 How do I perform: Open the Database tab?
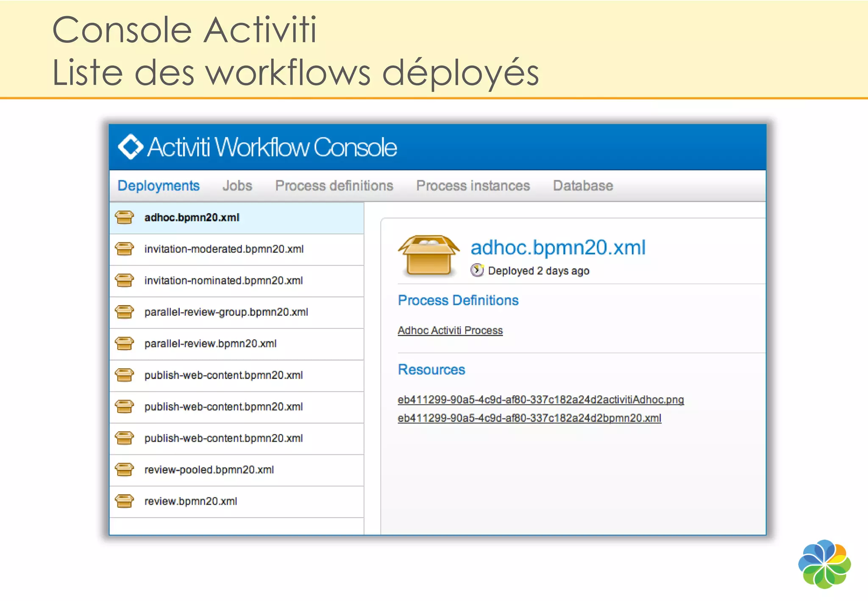click(583, 186)
